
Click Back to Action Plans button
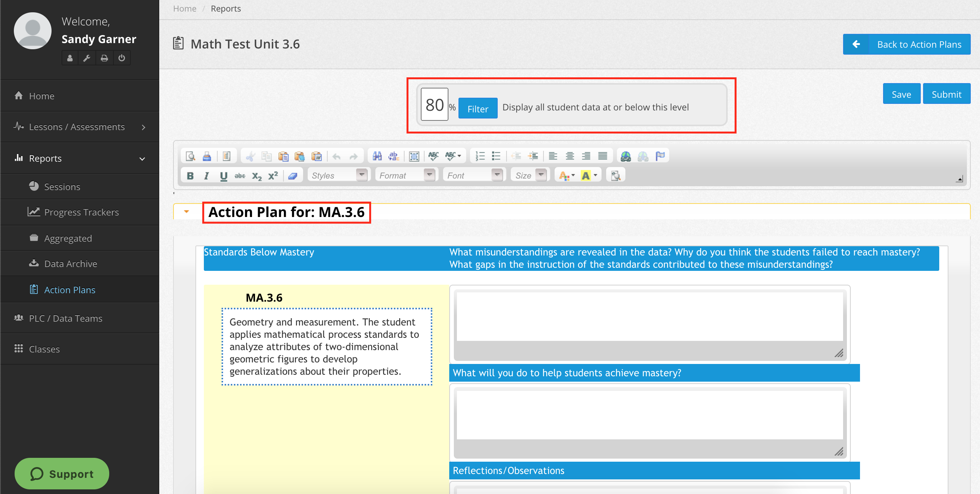pos(907,45)
